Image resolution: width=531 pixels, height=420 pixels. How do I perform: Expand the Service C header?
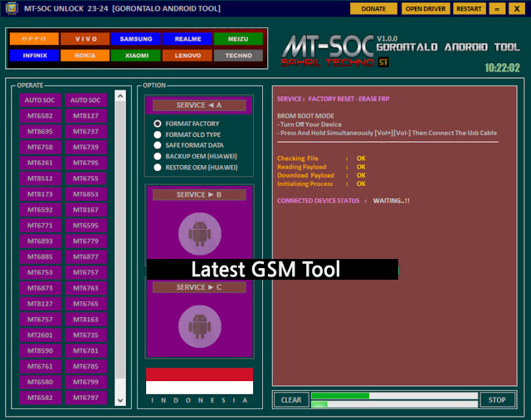pyautogui.click(x=199, y=287)
